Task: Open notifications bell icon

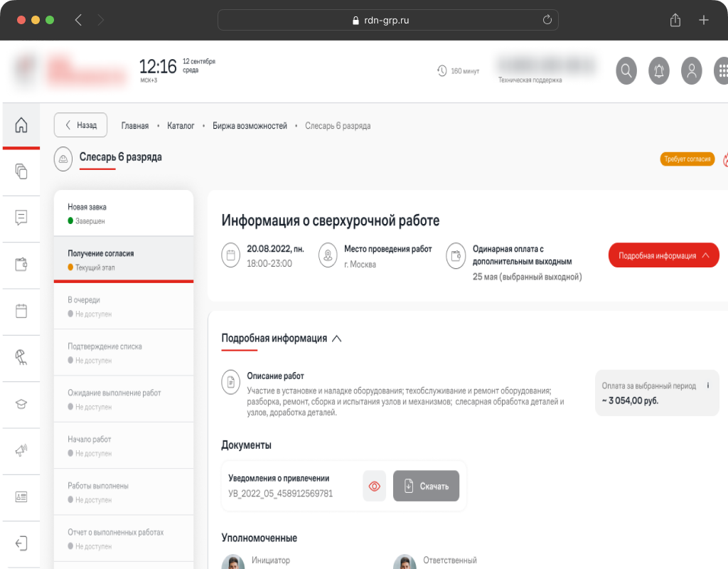Action: coord(659,70)
